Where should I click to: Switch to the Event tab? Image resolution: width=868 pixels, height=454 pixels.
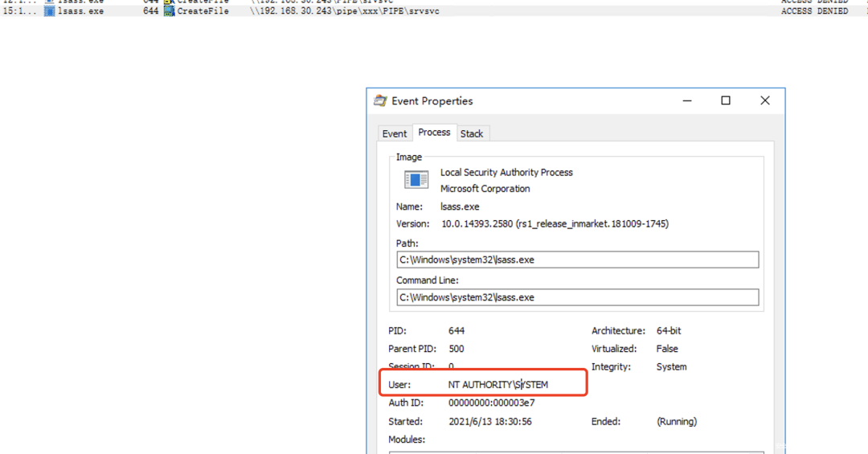pos(394,133)
